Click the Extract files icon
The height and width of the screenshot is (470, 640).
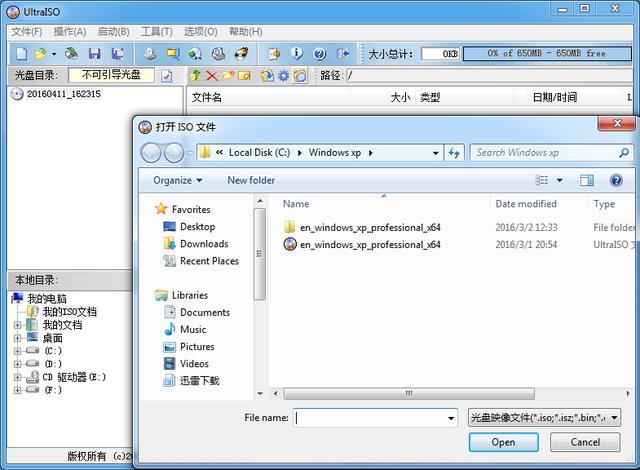click(267, 75)
